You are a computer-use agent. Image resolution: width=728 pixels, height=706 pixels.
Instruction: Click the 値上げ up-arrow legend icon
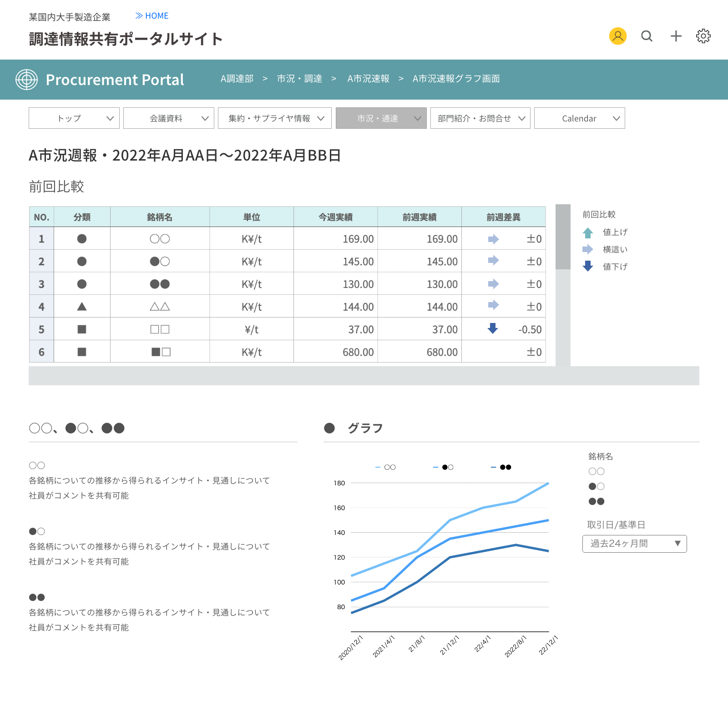[589, 232]
